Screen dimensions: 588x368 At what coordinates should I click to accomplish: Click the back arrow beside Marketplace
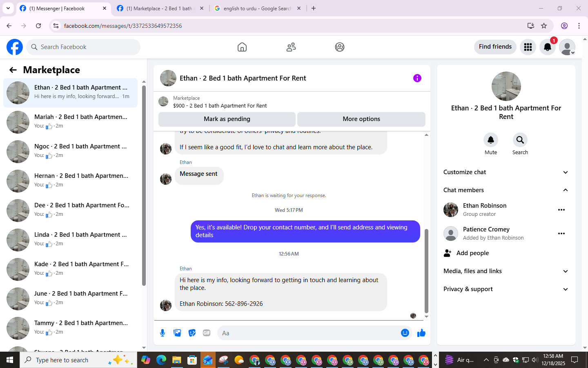[x=13, y=70]
